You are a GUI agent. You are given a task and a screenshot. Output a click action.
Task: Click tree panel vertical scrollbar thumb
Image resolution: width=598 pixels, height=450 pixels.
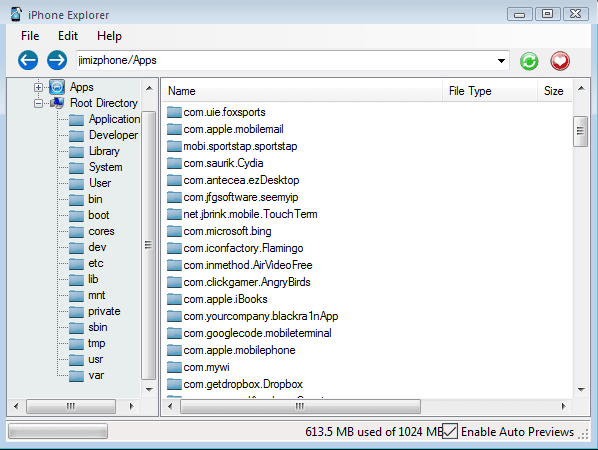pyautogui.click(x=148, y=245)
